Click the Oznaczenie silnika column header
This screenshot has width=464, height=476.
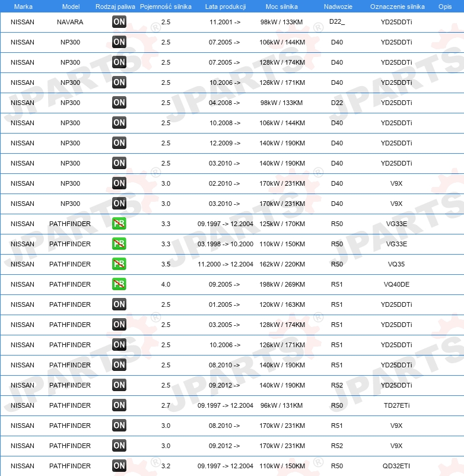click(397, 7)
